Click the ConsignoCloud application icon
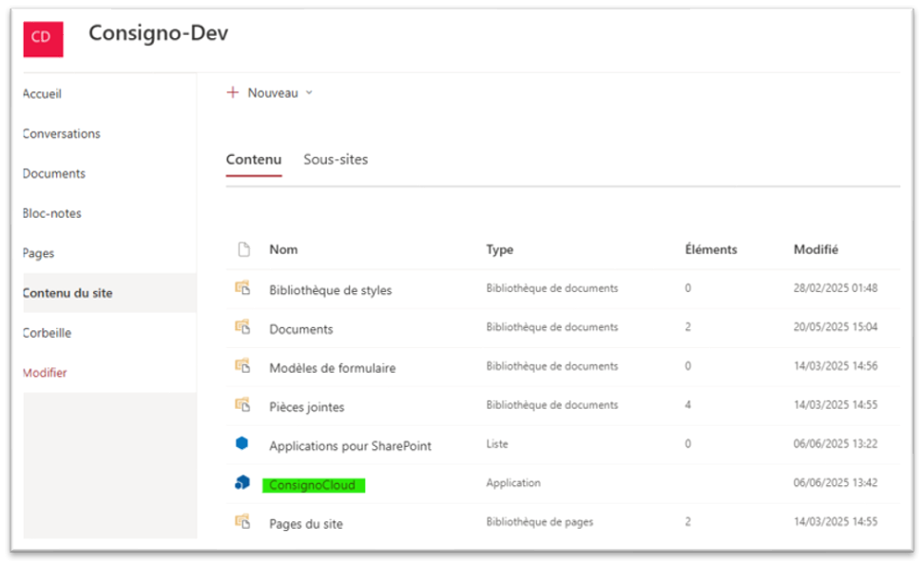 click(x=242, y=482)
